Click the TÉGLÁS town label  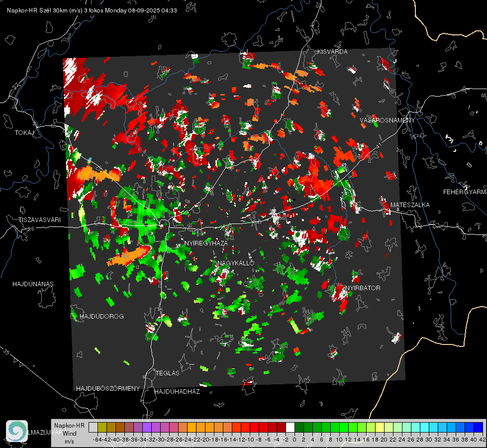point(168,373)
